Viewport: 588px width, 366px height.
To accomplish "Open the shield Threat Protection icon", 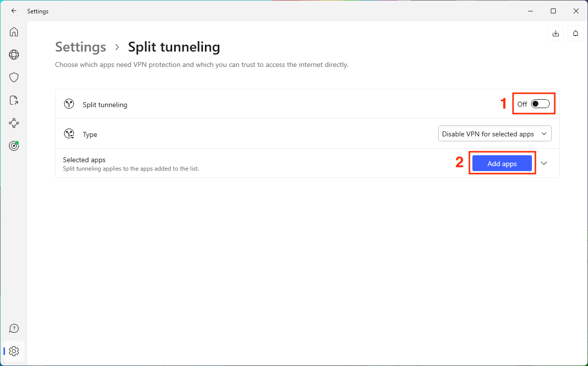I will tap(14, 77).
